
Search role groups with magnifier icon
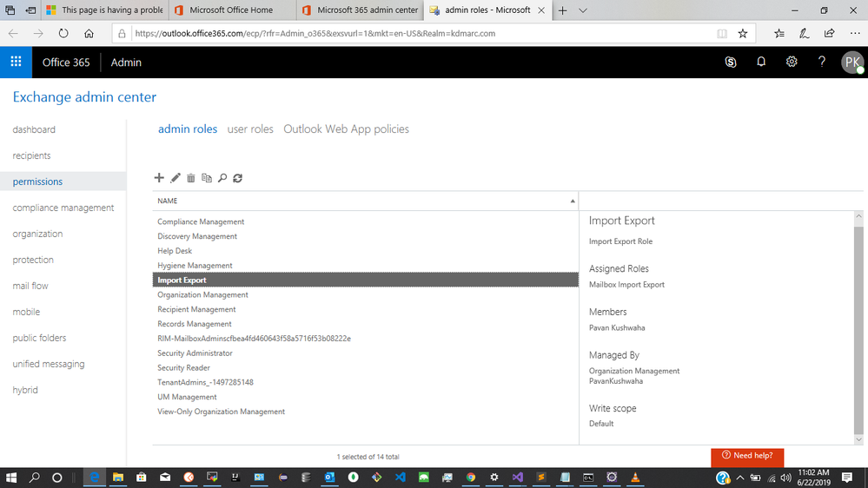[222, 178]
